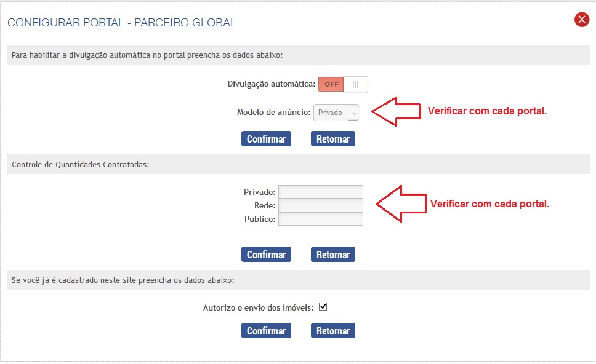Click Confirmar below the Autorizo checkbox
The width and height of the screenshot is (596, 364).
pos(266,331)
